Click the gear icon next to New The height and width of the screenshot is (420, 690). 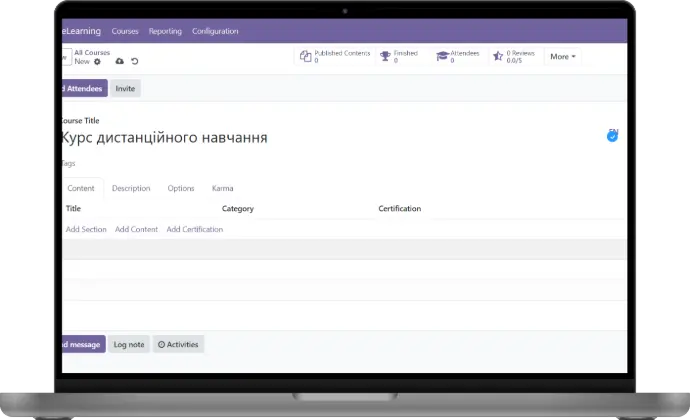pos(97,62)
